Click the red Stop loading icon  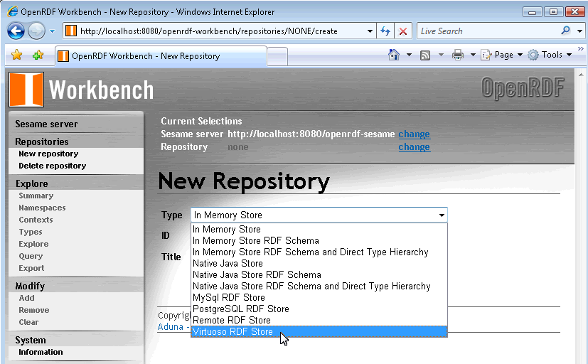pos(403,31)
